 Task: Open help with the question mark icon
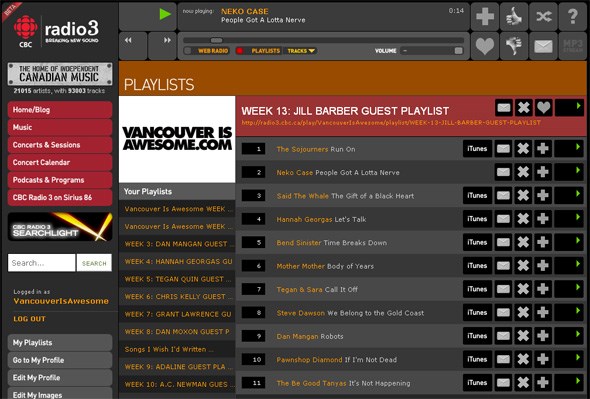(573, 17)
